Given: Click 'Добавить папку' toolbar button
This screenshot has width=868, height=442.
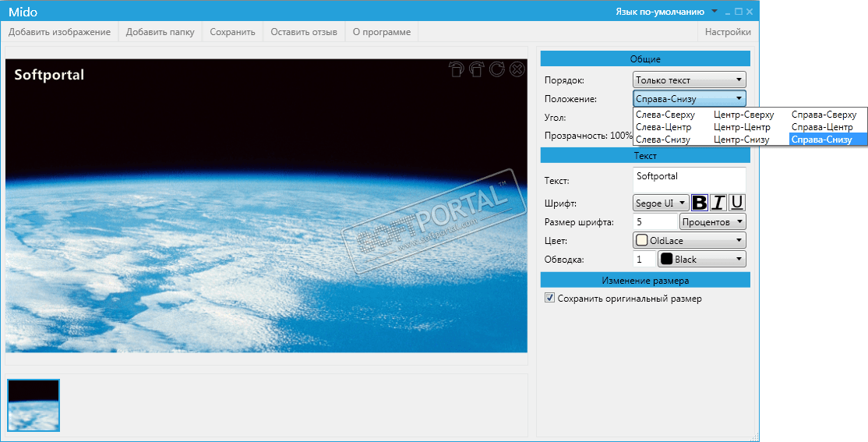Looking at the screenshot, I should point(160,32).
